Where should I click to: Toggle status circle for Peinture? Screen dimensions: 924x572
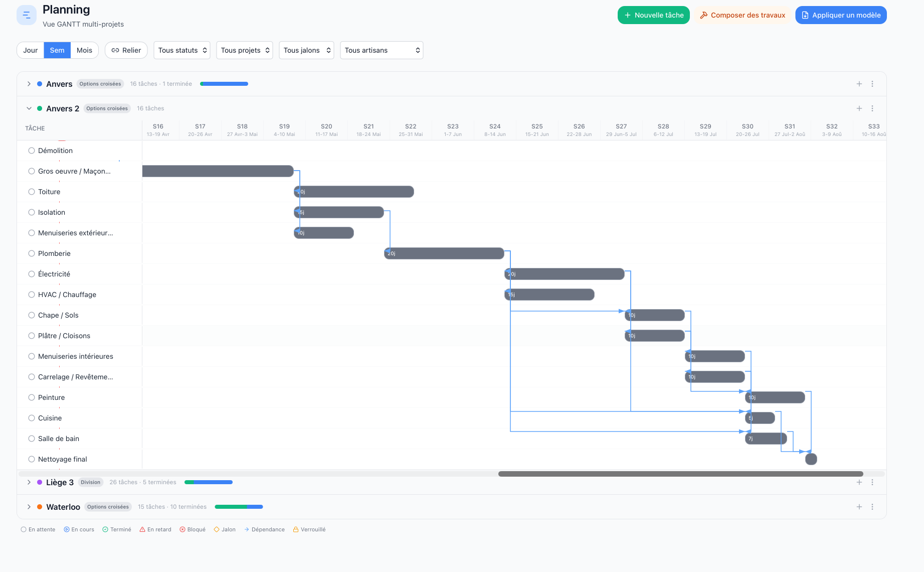point(32,397)
